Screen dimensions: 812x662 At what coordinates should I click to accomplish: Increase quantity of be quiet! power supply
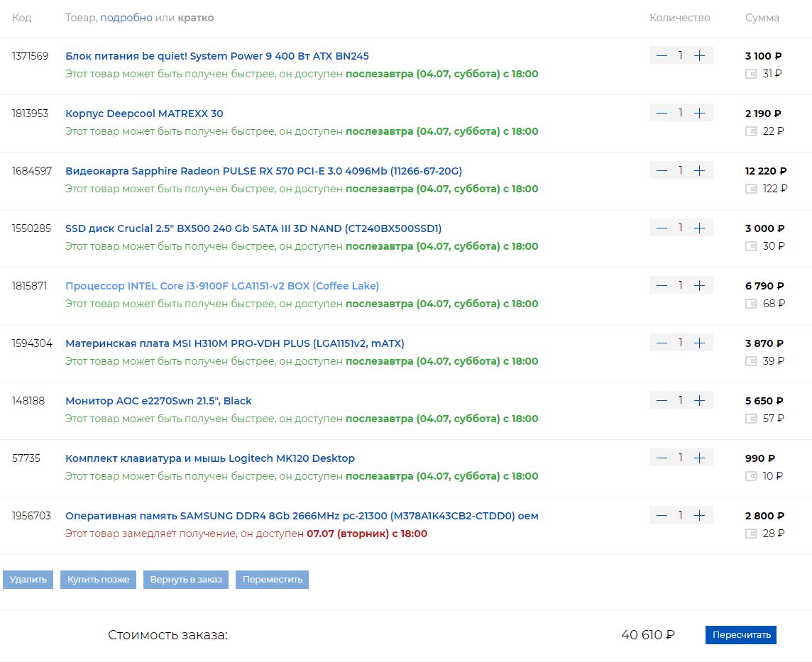point(699,55)
